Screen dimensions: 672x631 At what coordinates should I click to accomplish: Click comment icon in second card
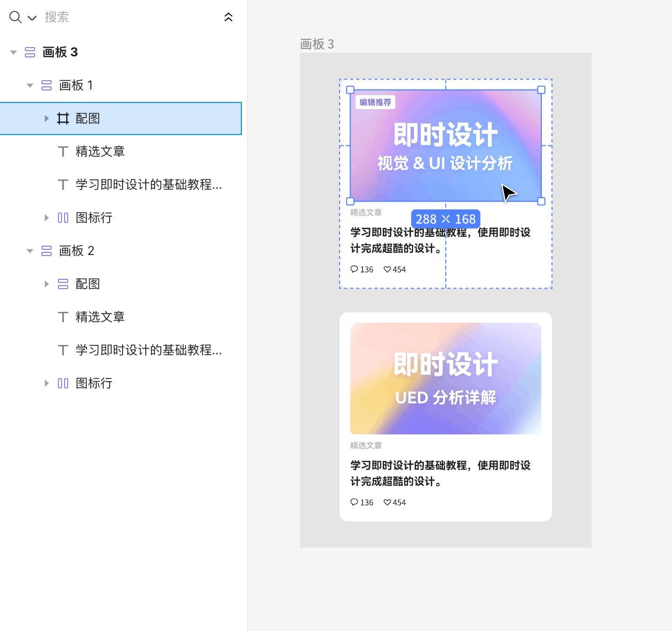point(354,502)
